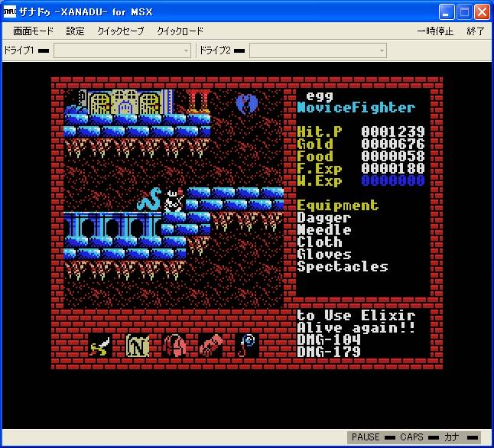
Task: Click the Food label
Action: 315,156
